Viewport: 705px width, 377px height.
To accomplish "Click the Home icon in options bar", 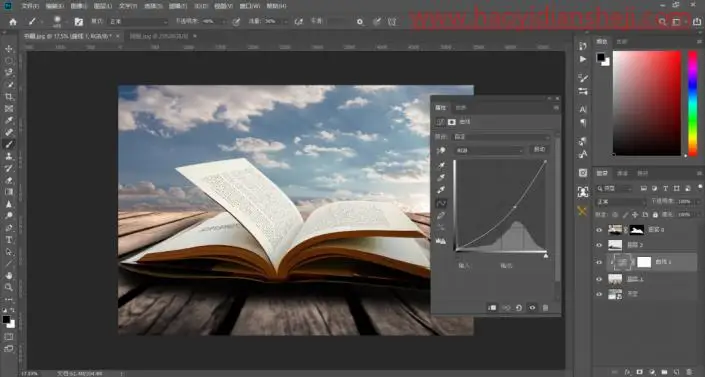I will click(13, 21).
